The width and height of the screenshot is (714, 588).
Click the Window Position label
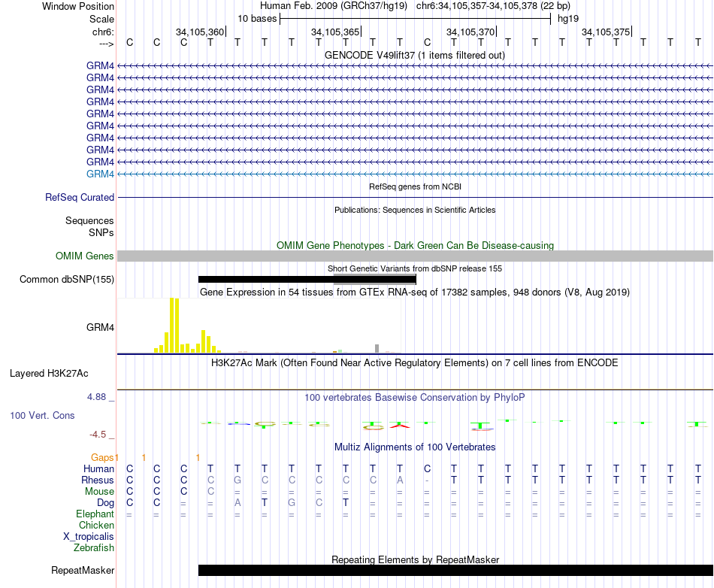[78, 6]
